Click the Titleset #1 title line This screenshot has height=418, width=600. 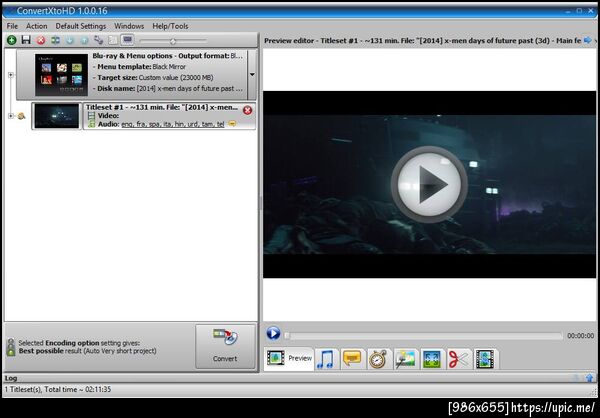(162, 107)
